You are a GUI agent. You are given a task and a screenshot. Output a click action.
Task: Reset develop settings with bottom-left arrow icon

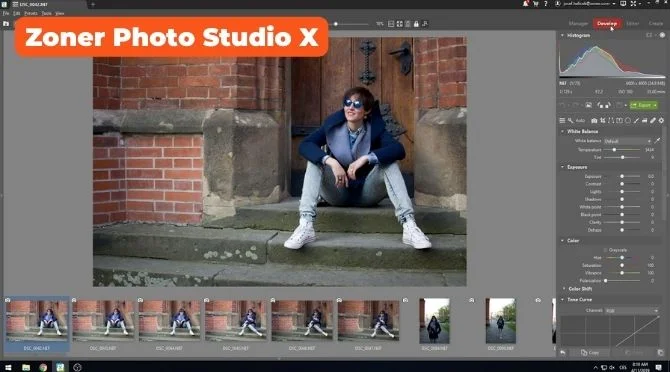click(563, 353)
